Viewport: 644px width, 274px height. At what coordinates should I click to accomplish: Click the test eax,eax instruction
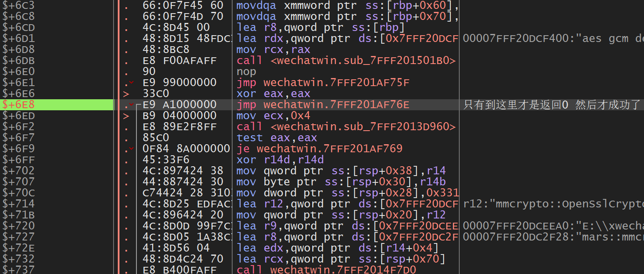[x=276, y=138]
